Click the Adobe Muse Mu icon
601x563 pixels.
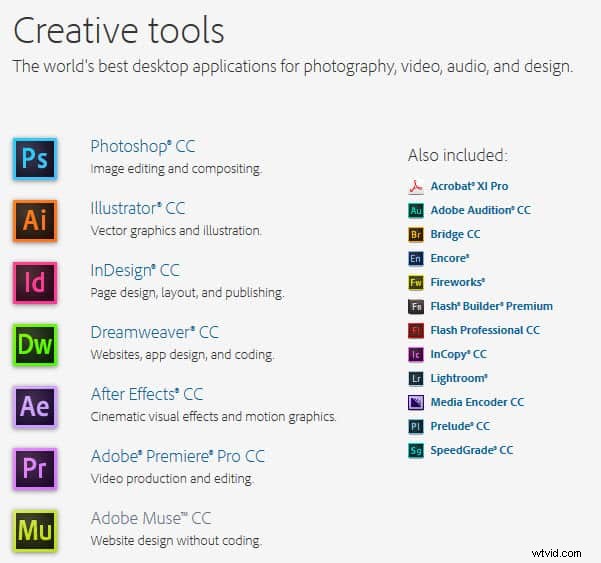pyautogui.click(x=35, y=531)
